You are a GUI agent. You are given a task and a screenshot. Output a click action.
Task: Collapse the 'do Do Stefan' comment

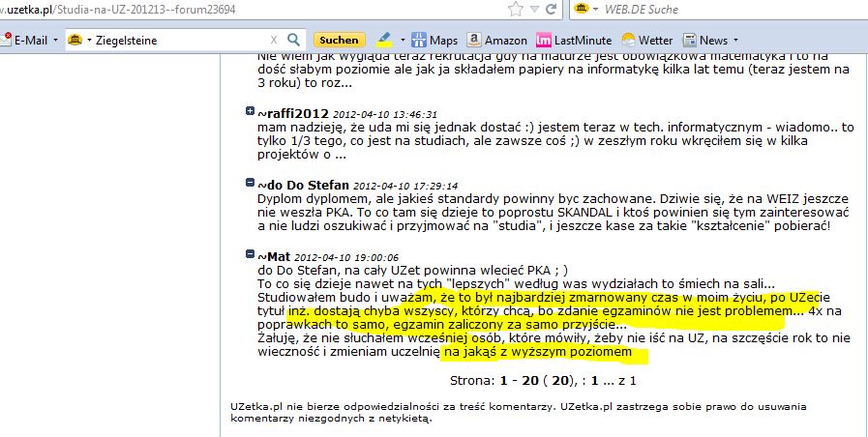(x=251, y=183)
